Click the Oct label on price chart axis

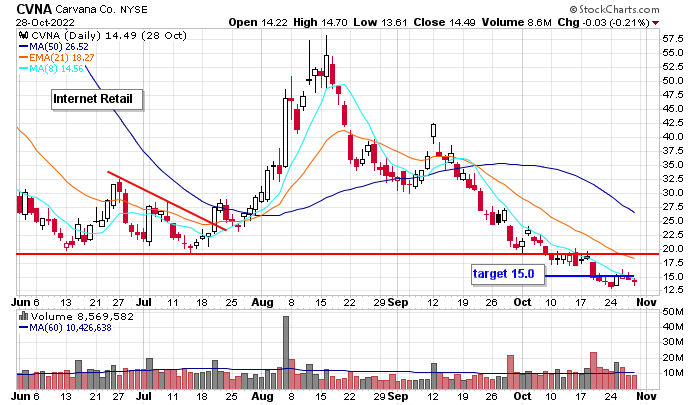[522, 302]
